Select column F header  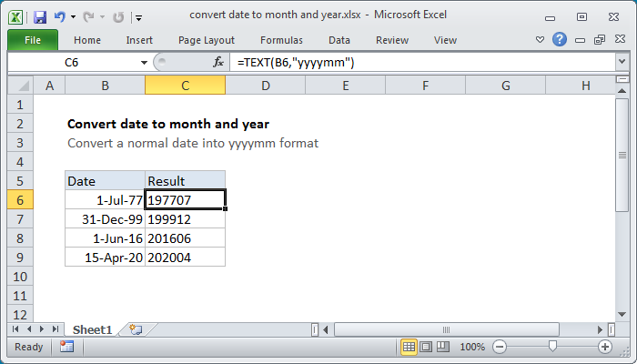(x=425, y=86)
